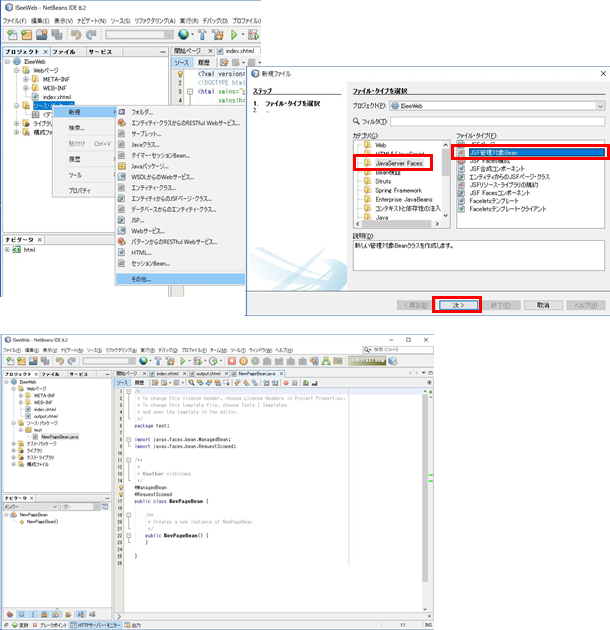Screen dimensions: 610x630
Task: Click lightbulb hint icon beside xml version line
Action: point(180,74)
